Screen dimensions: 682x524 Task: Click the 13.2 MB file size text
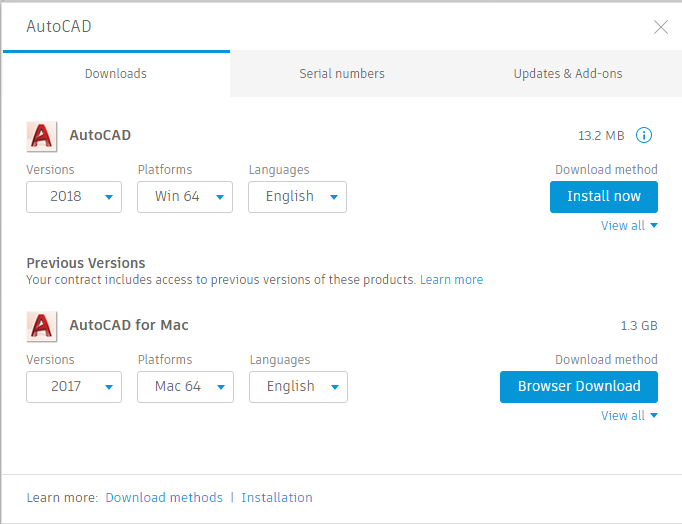[601, 136]
